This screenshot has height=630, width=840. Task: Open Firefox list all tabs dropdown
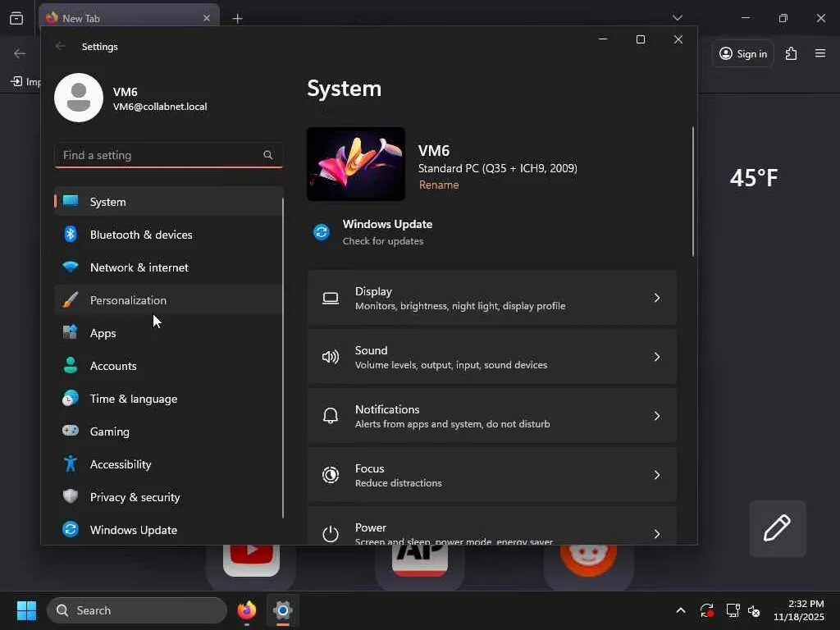click(677, 18)
